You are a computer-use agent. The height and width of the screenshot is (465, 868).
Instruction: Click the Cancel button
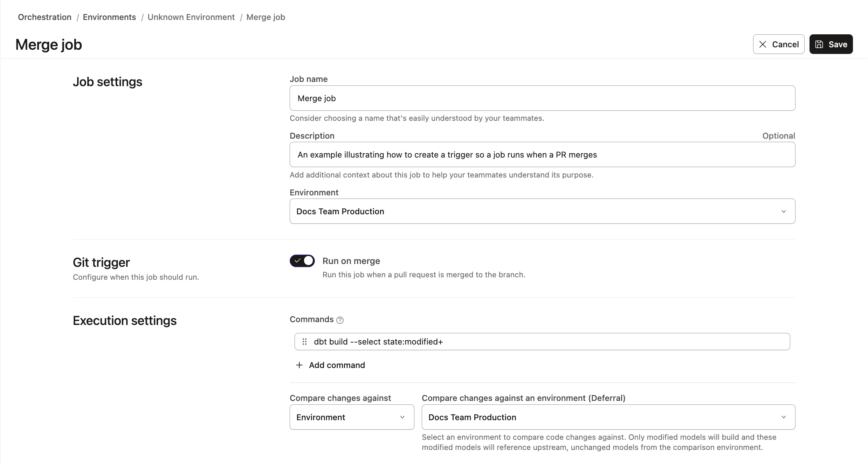click(x=778, y=44)
